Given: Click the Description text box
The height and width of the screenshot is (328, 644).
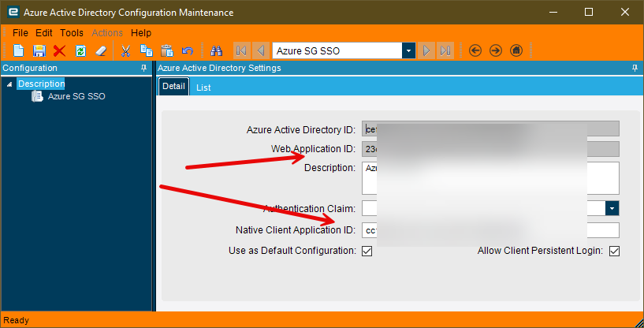Looking at the screenshot, I should (490, 178).
